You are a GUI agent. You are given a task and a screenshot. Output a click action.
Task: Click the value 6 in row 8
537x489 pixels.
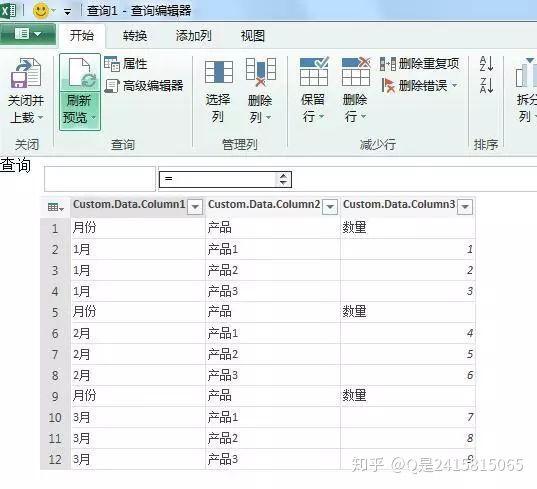tap(470, 375)
